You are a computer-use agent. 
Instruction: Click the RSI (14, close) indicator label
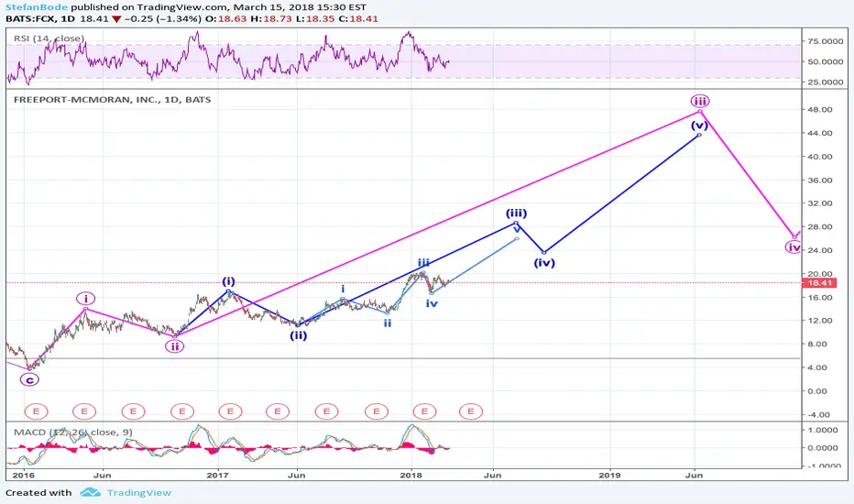click(x=49, y=38)
